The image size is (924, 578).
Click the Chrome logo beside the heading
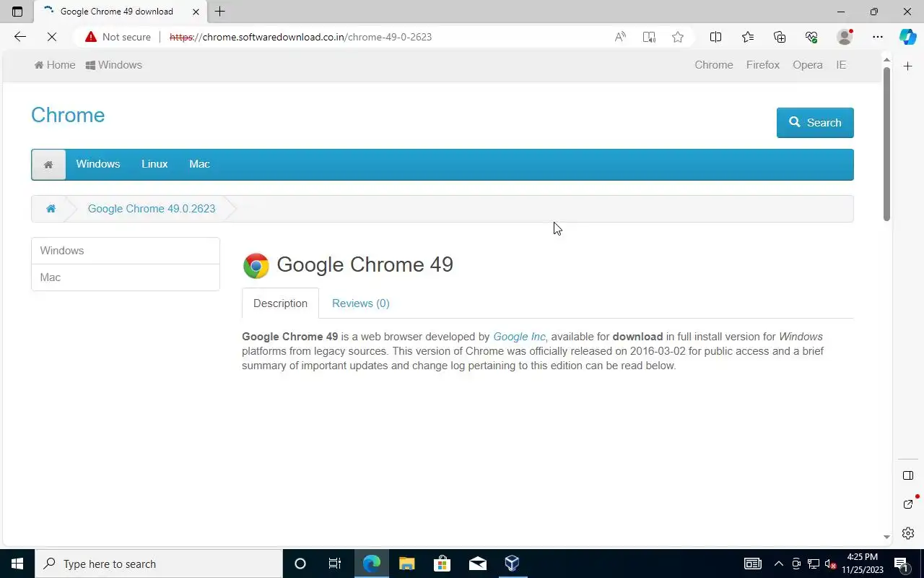point(256,266)
